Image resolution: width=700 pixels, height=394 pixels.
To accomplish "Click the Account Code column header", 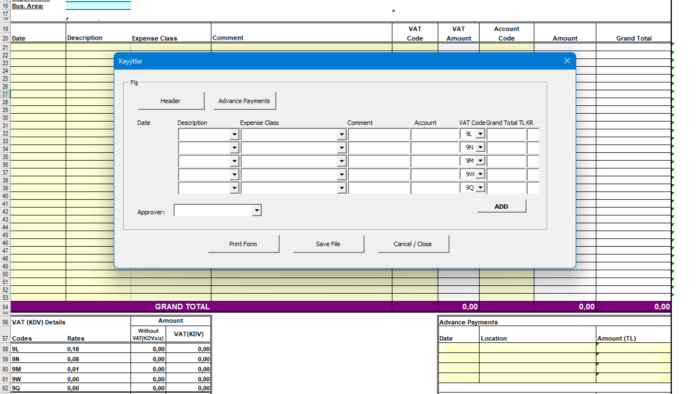I will [x=506, y=33].
